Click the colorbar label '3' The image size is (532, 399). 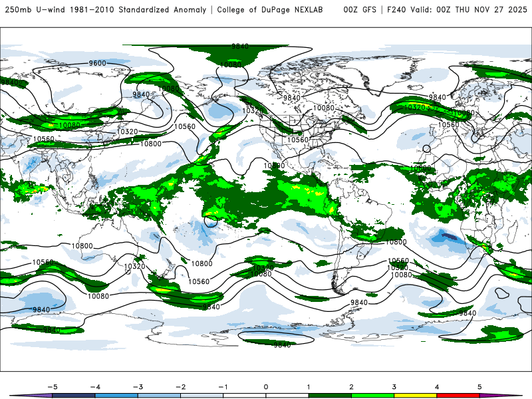[x=394, y=387]
